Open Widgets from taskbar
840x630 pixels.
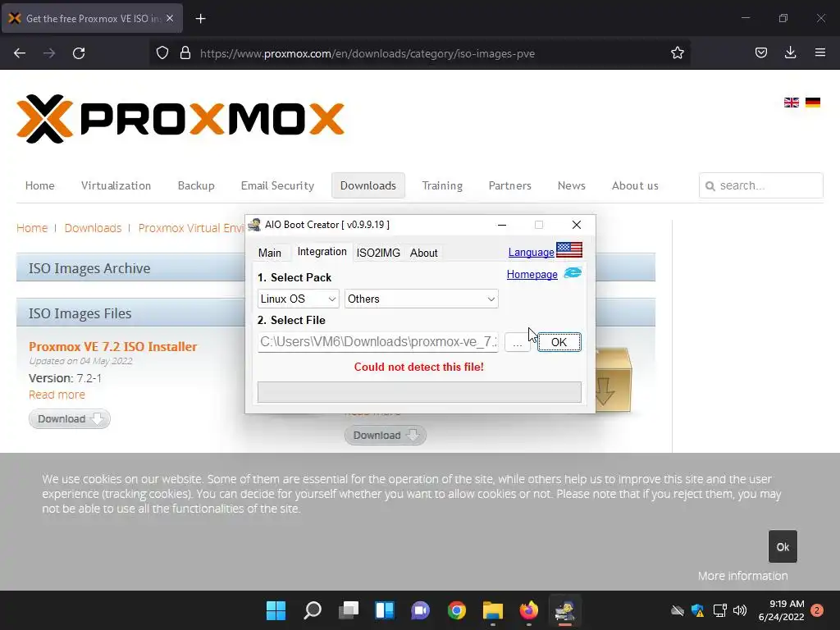tap(385, 610)
